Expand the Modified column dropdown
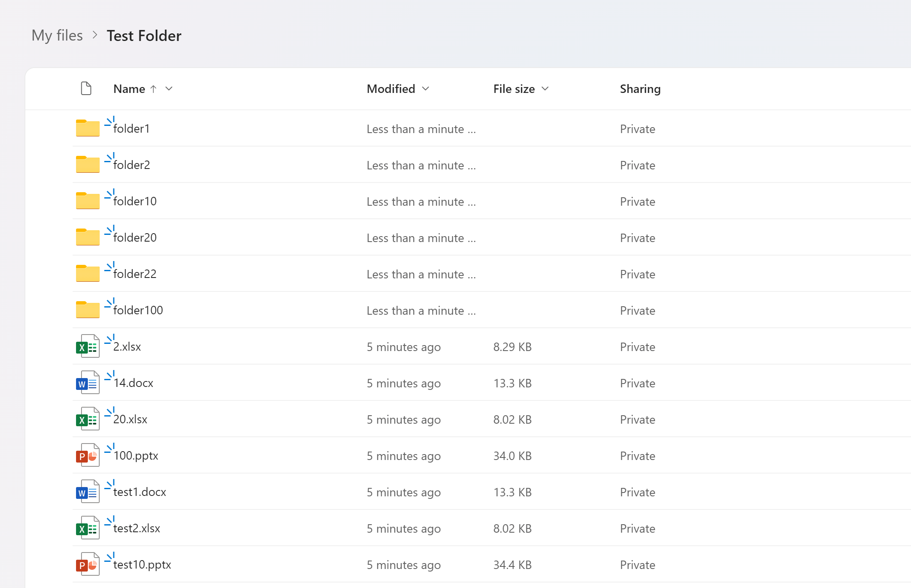Viewport: 911px width, 588px height. [425, 89]
